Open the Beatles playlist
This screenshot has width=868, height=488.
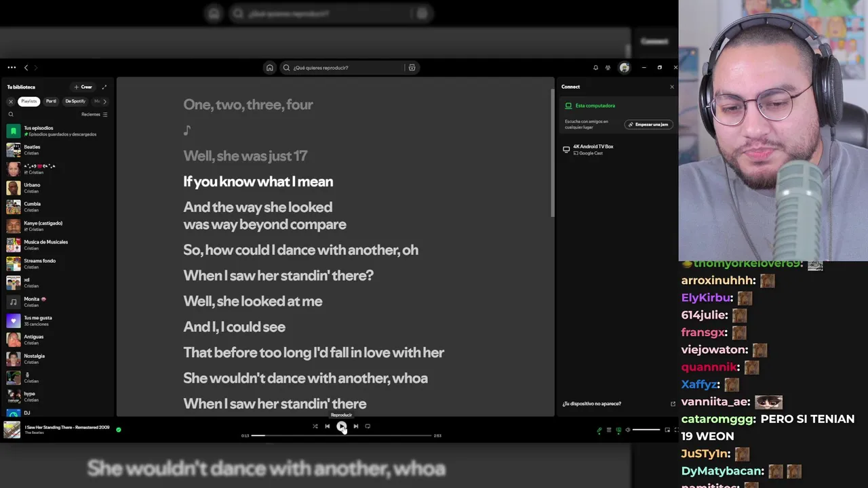tap(58, 150)
